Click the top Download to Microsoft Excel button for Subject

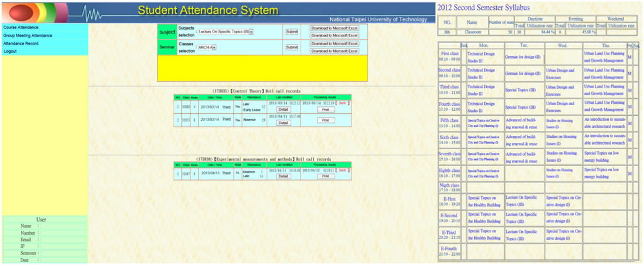point(334,28)
